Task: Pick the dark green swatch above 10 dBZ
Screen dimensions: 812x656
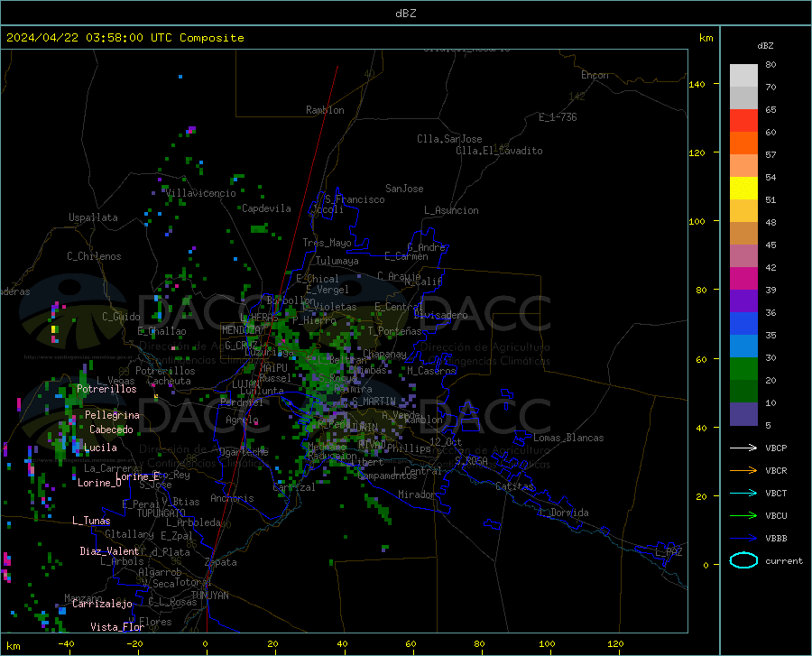Action: click(x=743, y=392)
